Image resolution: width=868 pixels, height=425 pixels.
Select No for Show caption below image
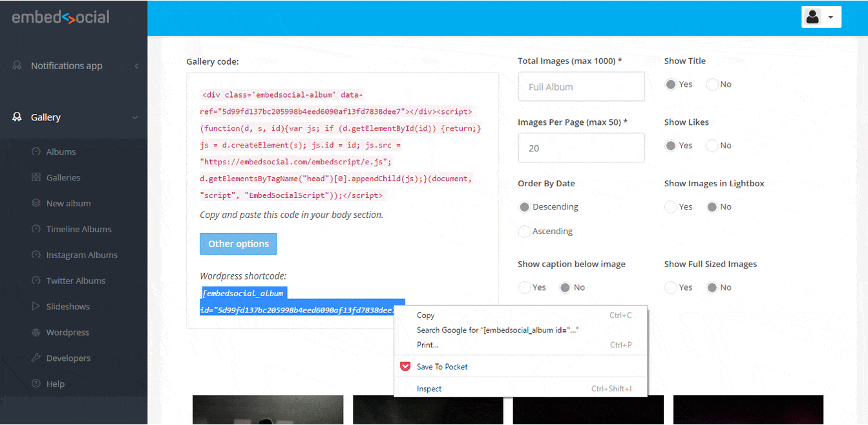[565, 287]
